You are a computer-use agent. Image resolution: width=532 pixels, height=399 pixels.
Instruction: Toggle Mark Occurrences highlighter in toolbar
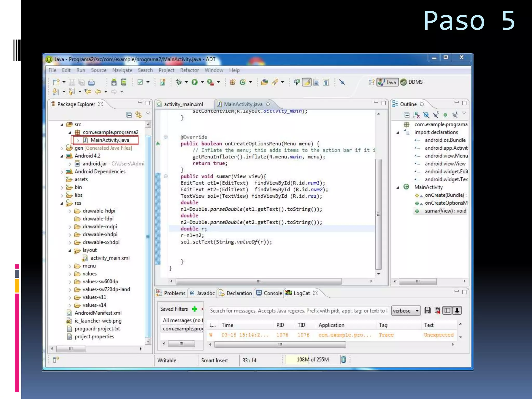point(307,82)
